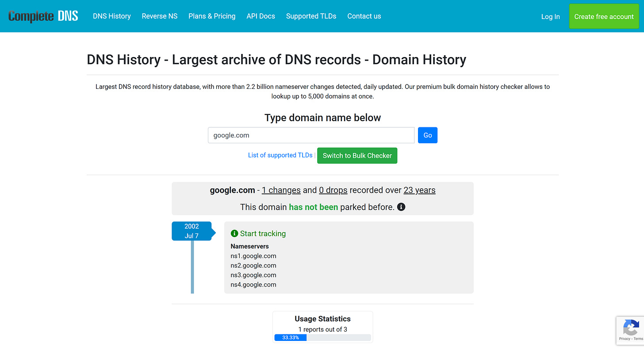
Task: Click the underlined 1 changes text
Action: coord(281,190)
